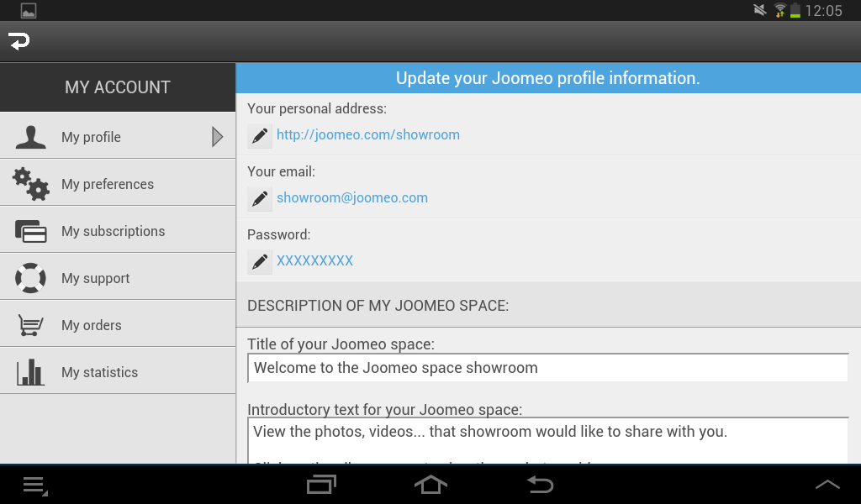
Task: Click the person silhouette profile icon
Action: (31, 137)
